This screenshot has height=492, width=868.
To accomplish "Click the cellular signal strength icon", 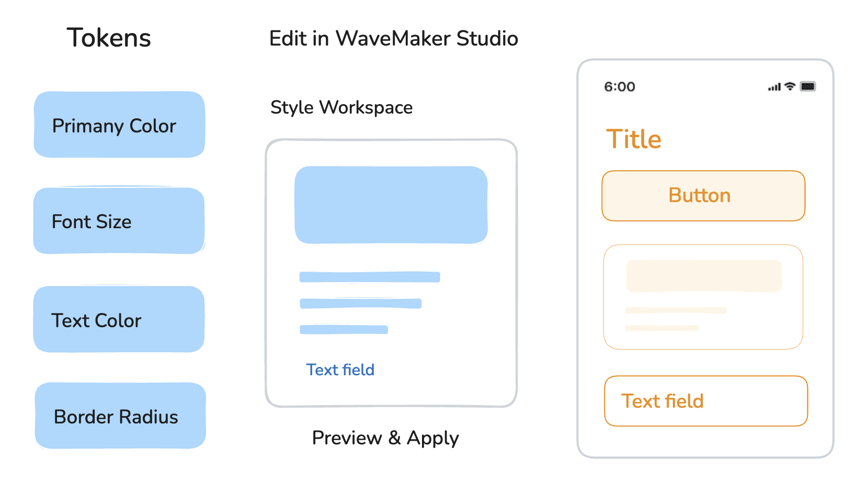I will pyautogui.click(x=774, y=87).
